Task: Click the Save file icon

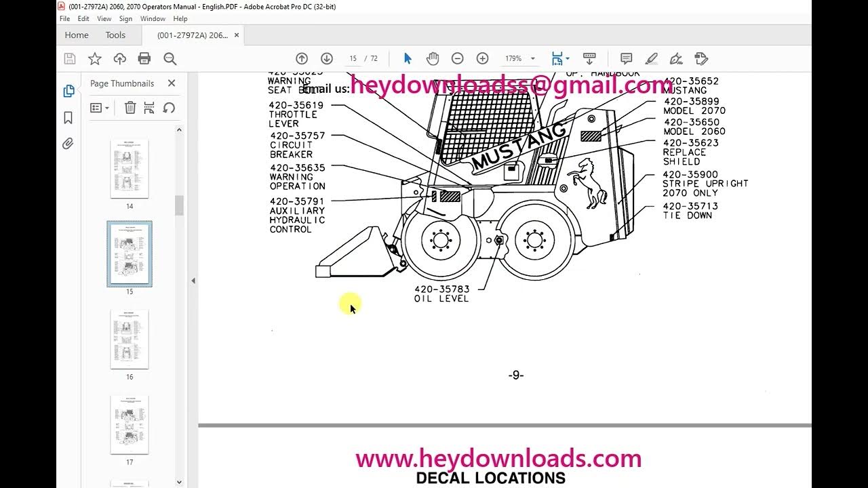Action: [69, 59]
